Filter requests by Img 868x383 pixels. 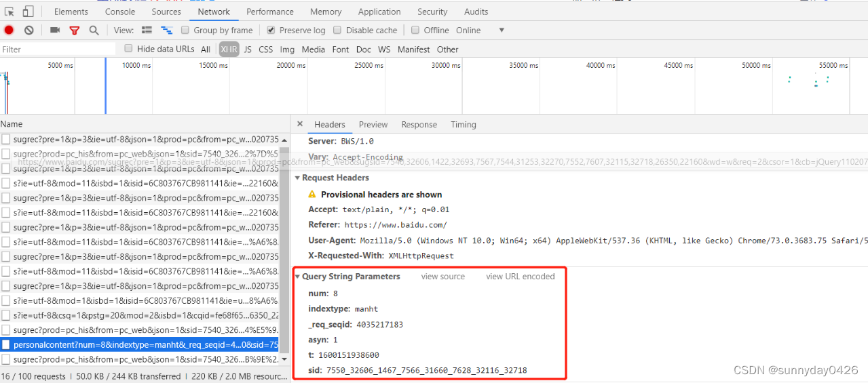(287, 49)
